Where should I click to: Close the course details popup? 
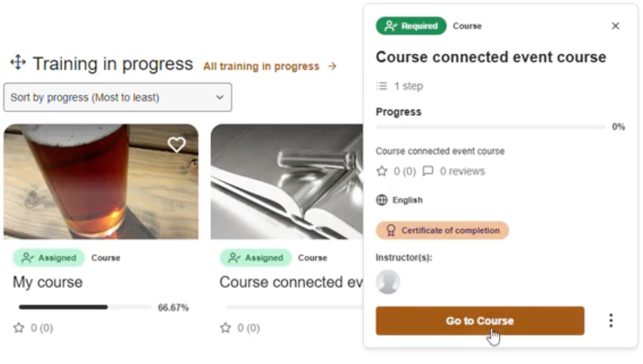click(x=615, y=26)
